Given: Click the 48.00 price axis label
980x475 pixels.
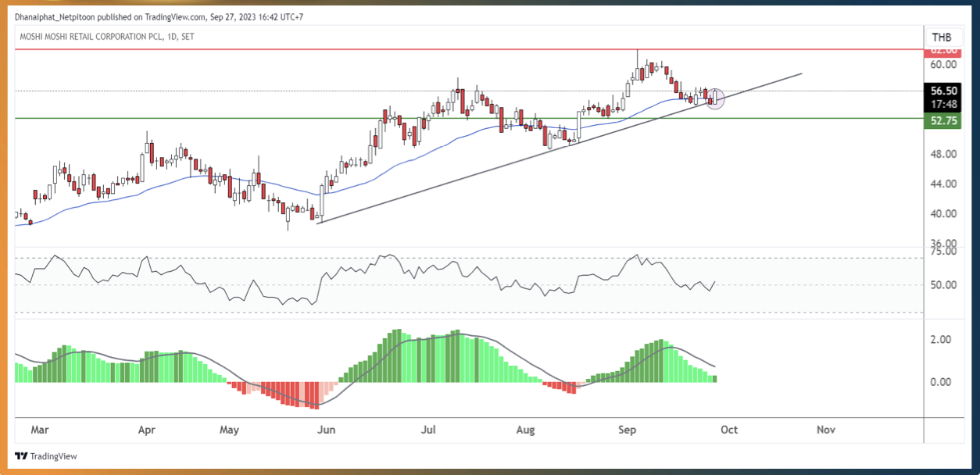Looking at the screenshot, I should [x=944, y=154].
